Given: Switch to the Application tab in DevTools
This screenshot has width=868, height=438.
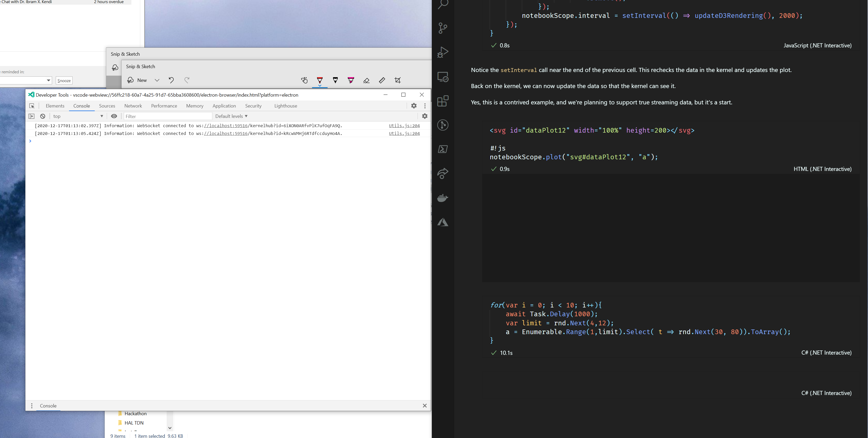Looking at the screenshot, I should coord(224,106).
